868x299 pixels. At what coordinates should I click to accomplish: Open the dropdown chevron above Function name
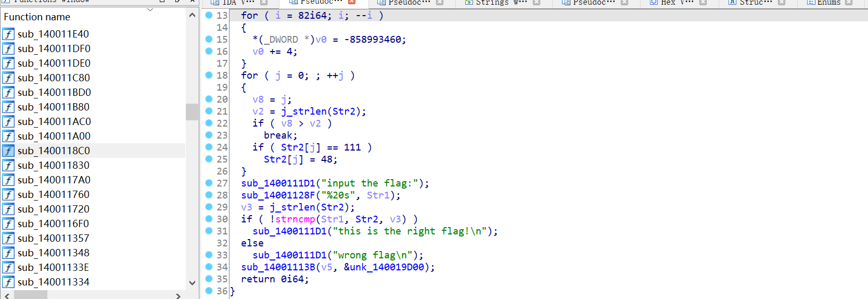[x=150, y=10]
